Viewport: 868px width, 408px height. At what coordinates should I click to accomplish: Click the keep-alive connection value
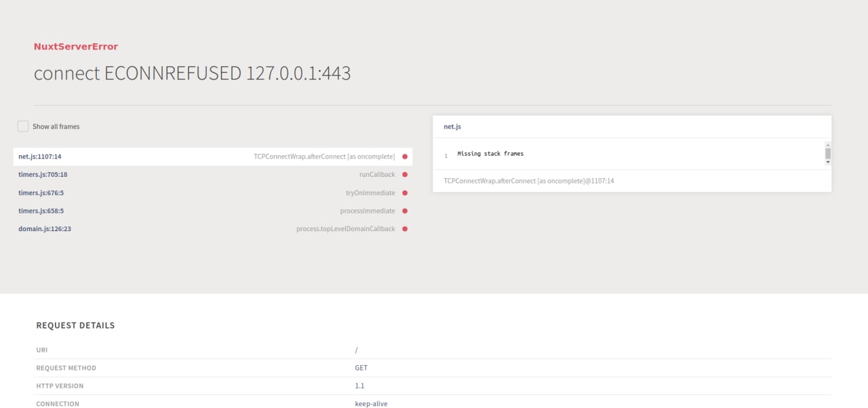click(371, 404)
